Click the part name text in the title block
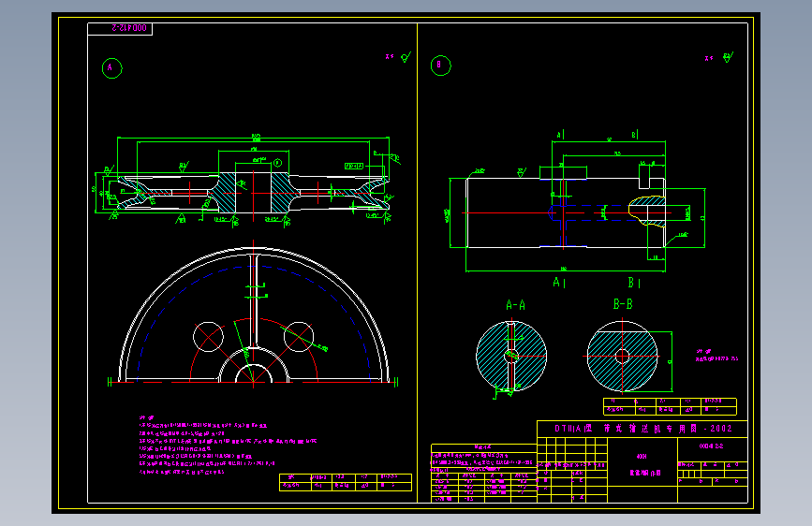812x526 pixels. (x=645, y=473)
